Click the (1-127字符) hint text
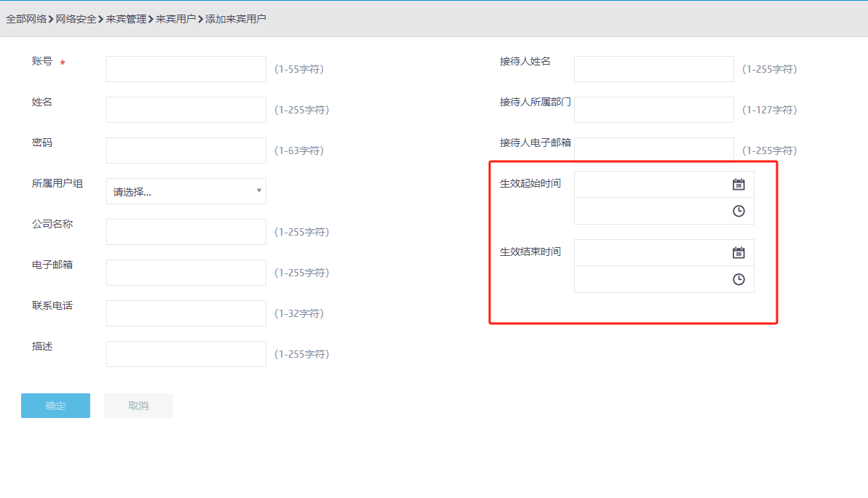This screenshot has height=498, width=868. click(x=770, y=110)
